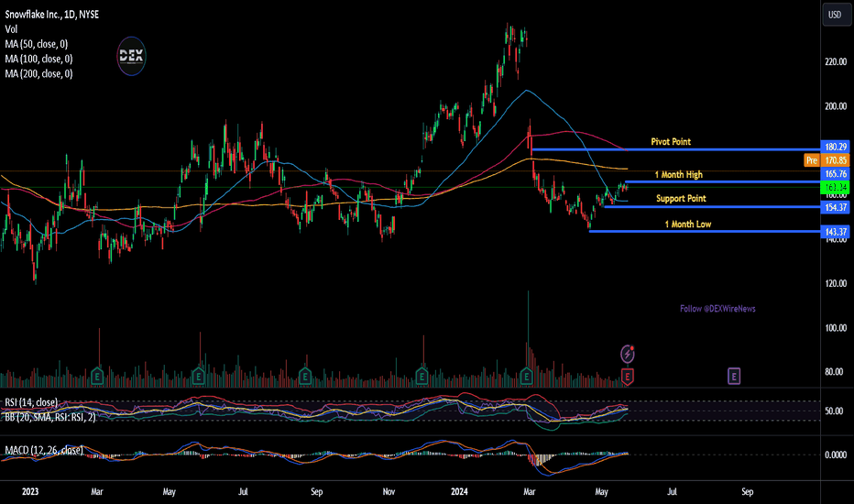Image resolution: width=854 pixels, height=504 pixels.
Task: Click the 0.0000 MACD axis value
Action: [836, 455]
